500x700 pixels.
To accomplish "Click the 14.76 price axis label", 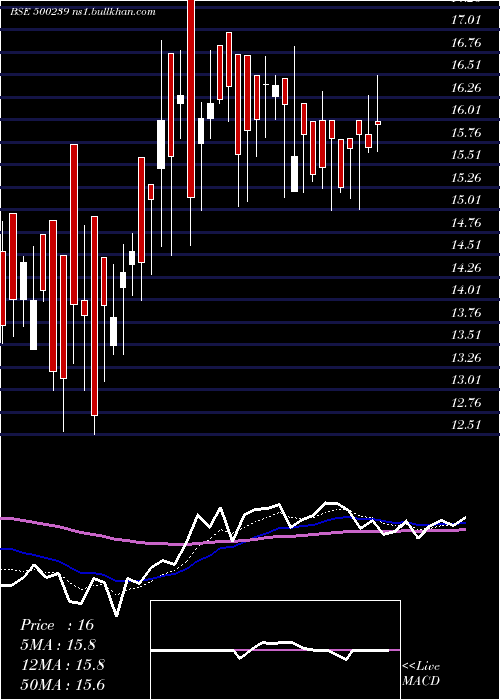I will 466,223.
